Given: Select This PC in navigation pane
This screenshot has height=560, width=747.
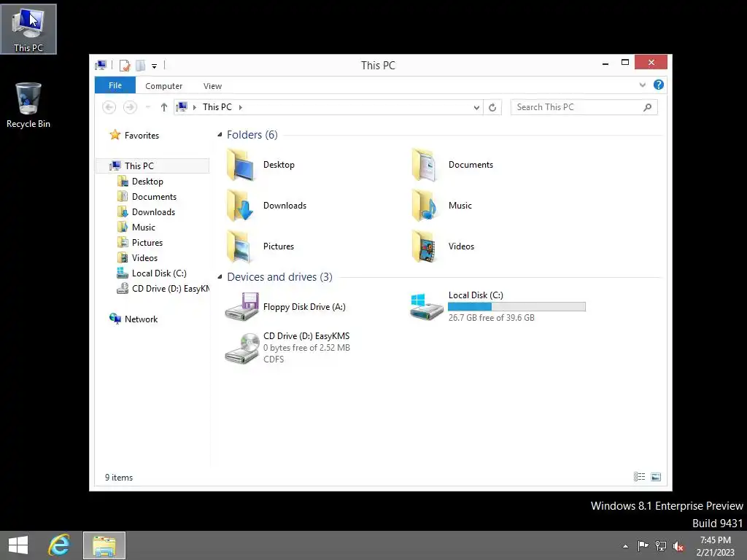Looking at the screenshot, I should click(x=153, y=166).
